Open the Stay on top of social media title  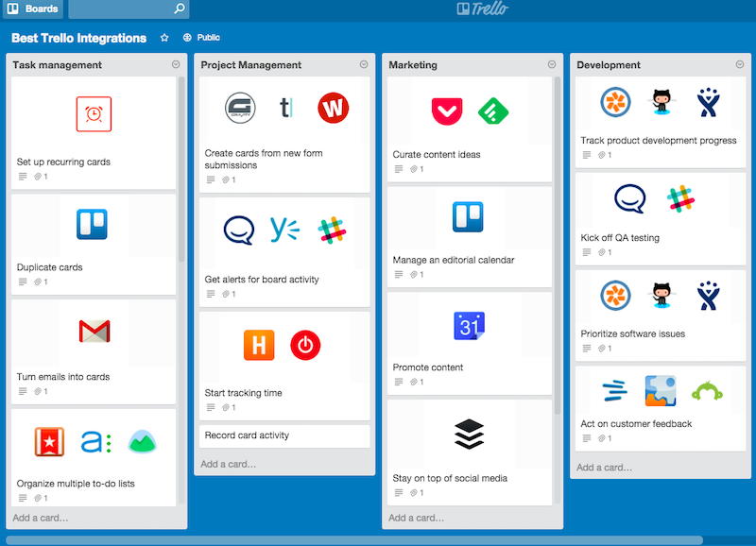click(450, 479)
